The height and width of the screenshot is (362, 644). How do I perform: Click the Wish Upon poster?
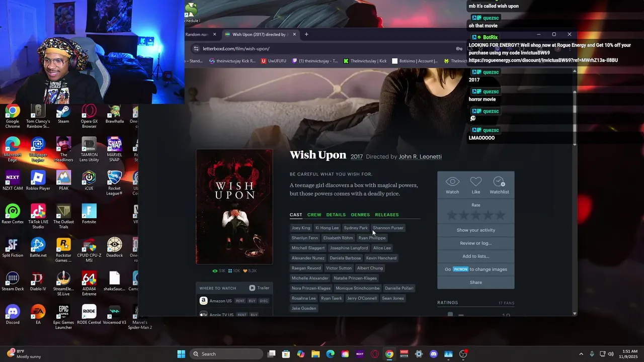(x=234, y=207)
